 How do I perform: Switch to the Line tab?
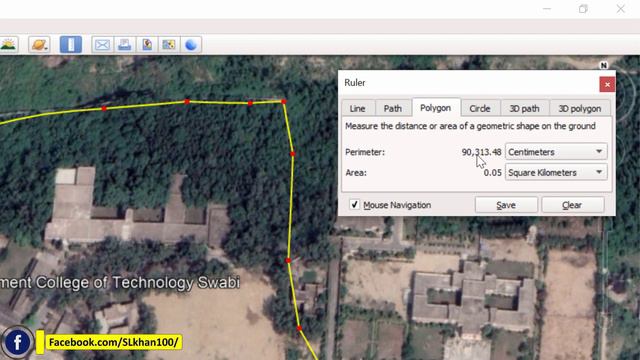357,108
